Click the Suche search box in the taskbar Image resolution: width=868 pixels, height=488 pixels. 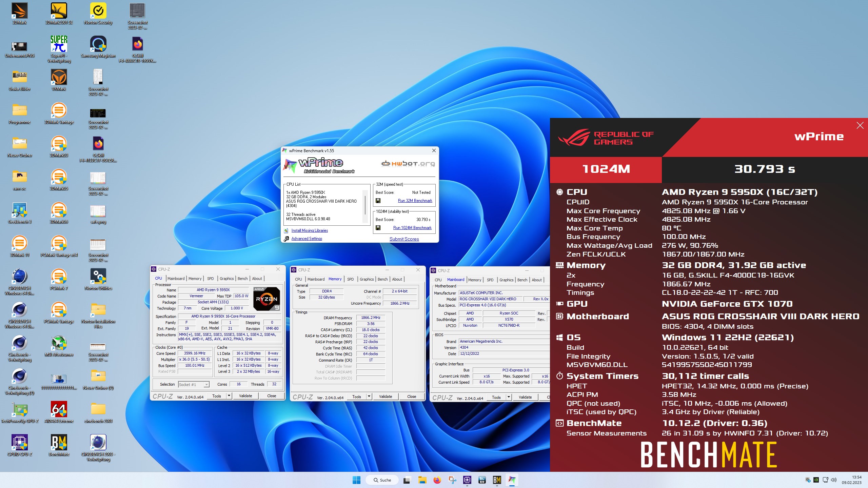[x=382, y=480]
